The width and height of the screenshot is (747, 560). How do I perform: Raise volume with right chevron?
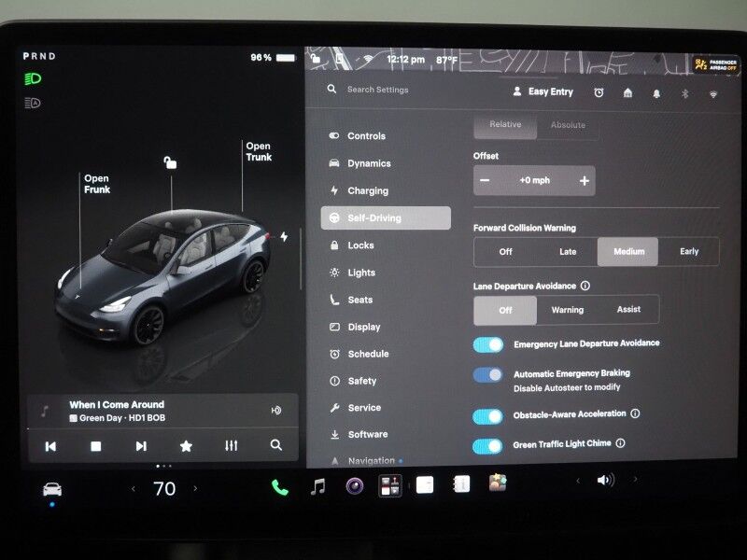pos(635,479)
